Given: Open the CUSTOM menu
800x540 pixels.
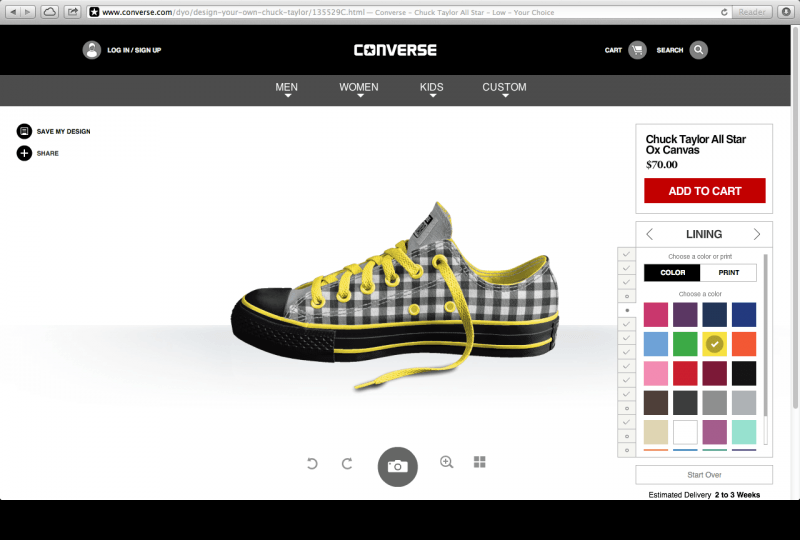Looking at the screenshot, I should coord(505,89).
